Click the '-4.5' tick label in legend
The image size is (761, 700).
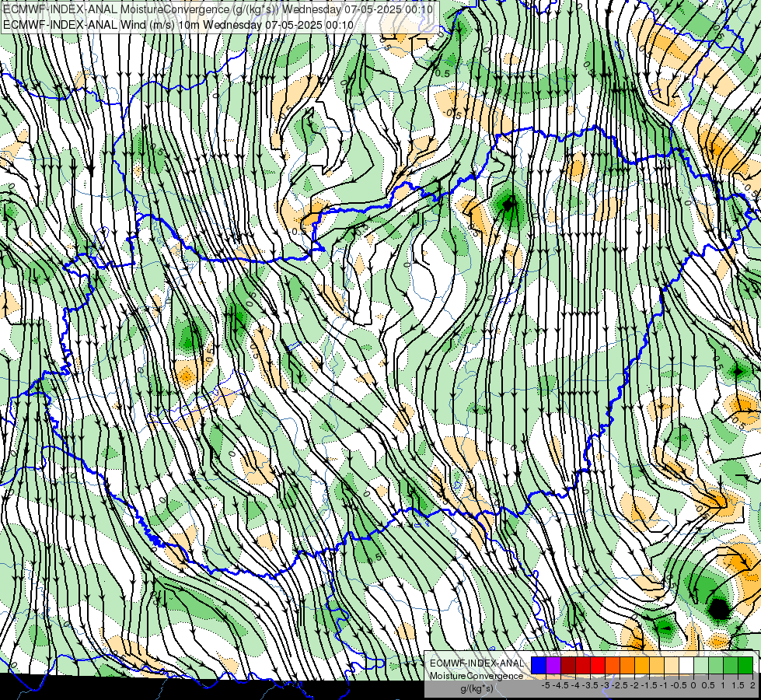(x=560, y=685)
